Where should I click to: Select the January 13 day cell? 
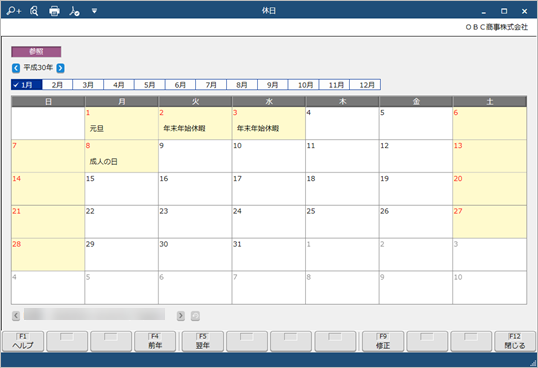490,156
